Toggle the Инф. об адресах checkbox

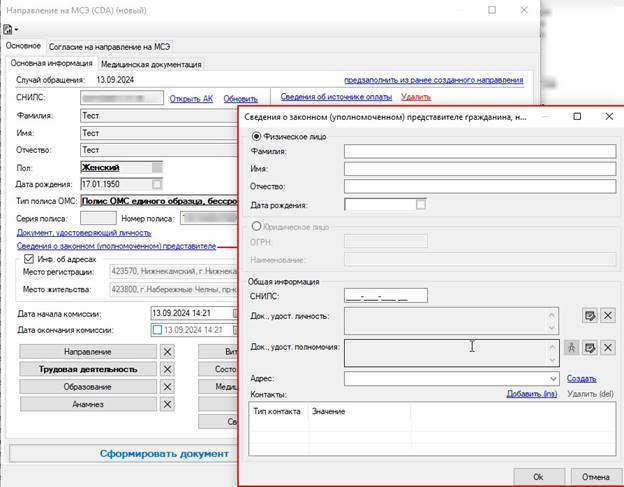click(29, 259)
